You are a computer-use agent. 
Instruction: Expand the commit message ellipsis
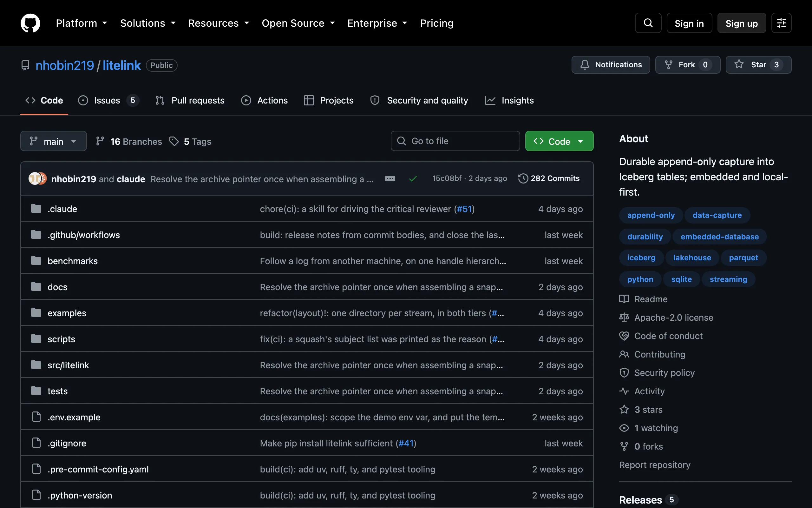(390, 178)
